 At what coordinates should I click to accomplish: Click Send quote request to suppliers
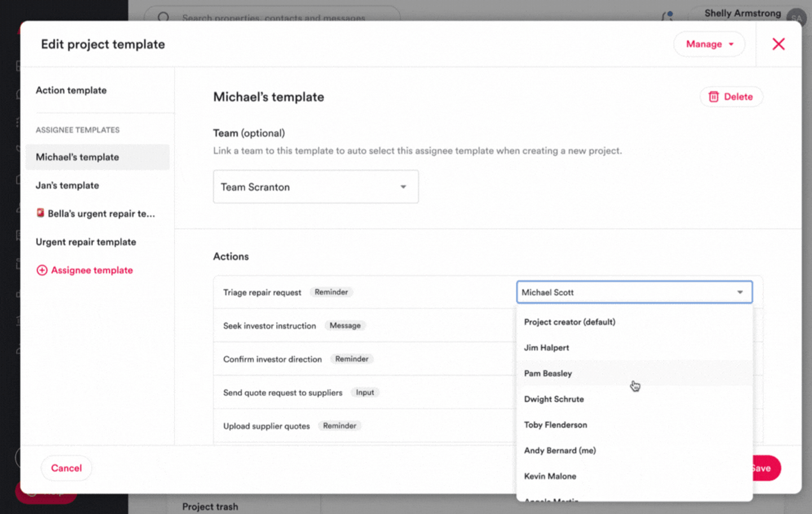tap(283, 393)
